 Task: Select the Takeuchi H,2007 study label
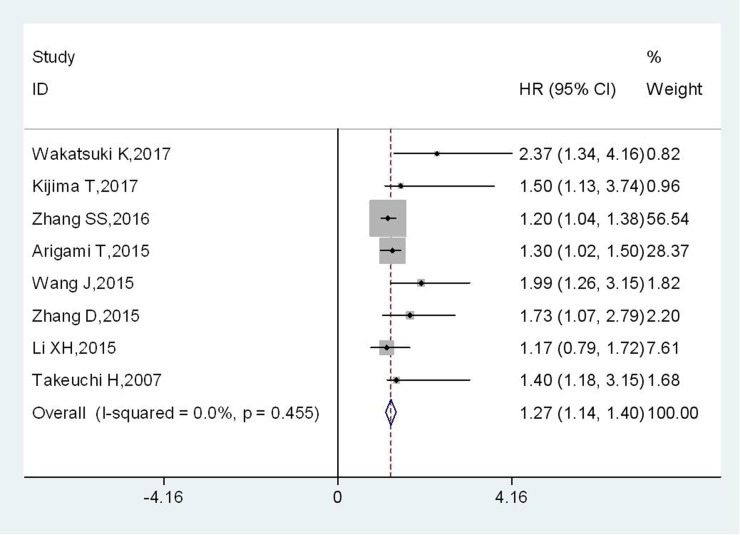pos(96,380)
